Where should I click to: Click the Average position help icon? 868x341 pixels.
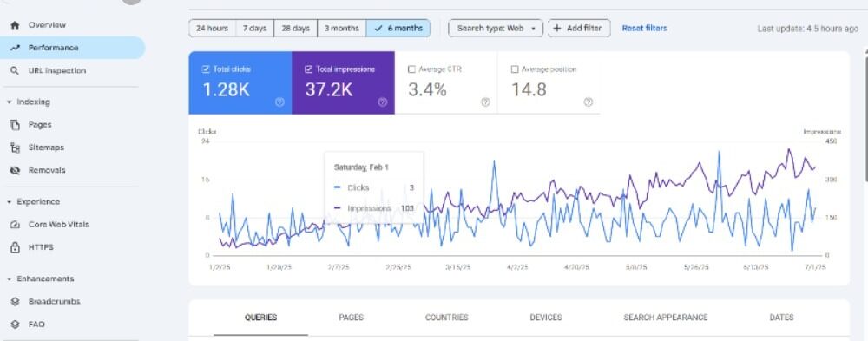click(x=589, y=102)
